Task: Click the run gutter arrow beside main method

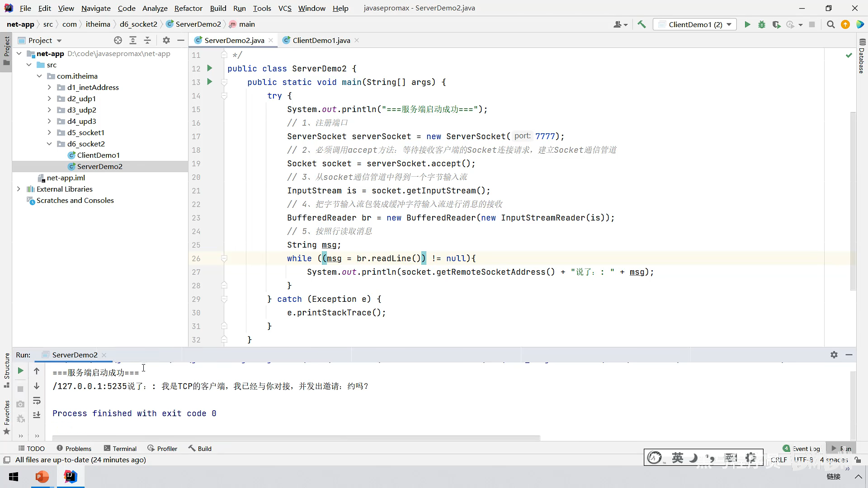Action: tap(209, 82)
